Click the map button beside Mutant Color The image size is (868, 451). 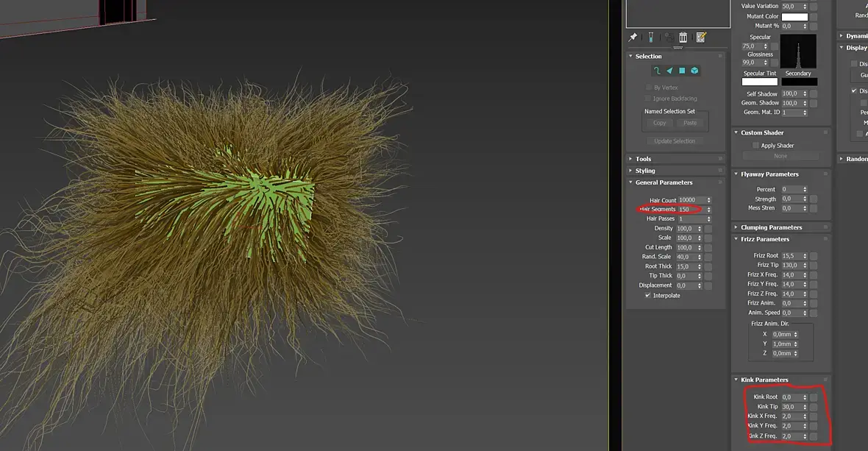pyautogui.click(x=814, y=17)
